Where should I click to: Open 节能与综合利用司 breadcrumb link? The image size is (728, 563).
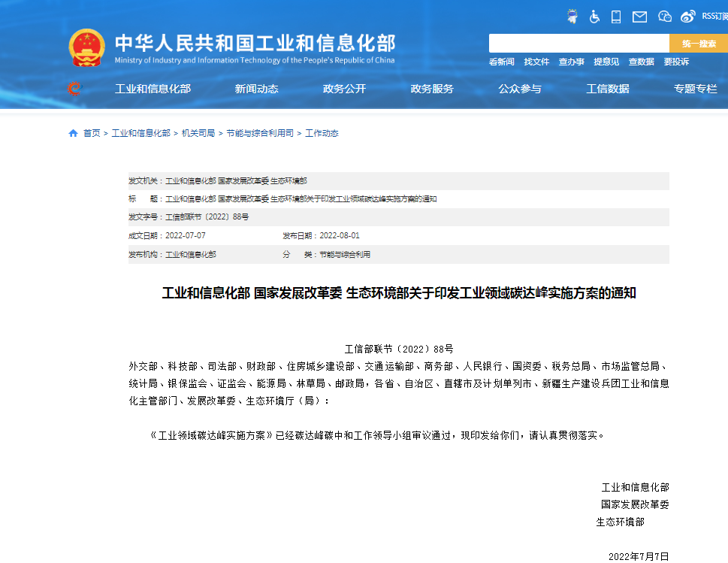tap(260, 133)
